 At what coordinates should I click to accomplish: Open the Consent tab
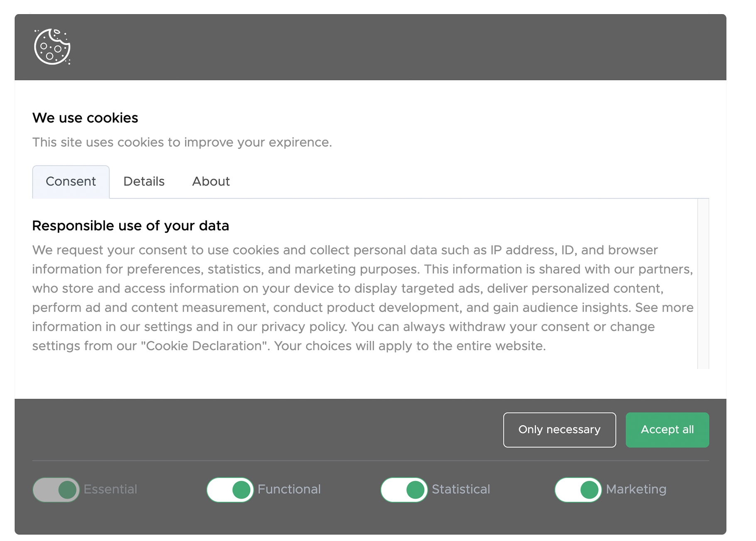(71, 182)
